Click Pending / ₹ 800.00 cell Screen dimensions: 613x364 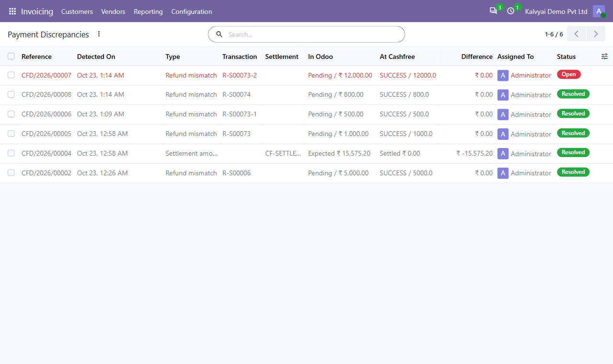(x=336, y=95)
